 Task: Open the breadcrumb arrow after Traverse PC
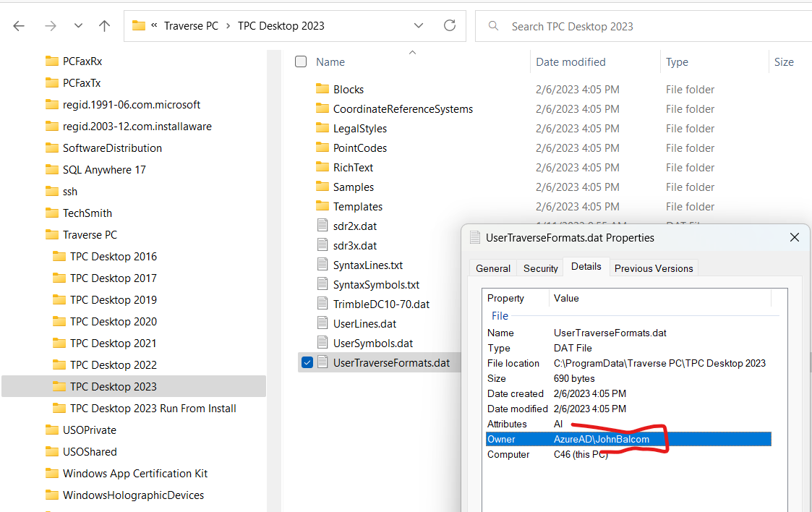[228, 26]
